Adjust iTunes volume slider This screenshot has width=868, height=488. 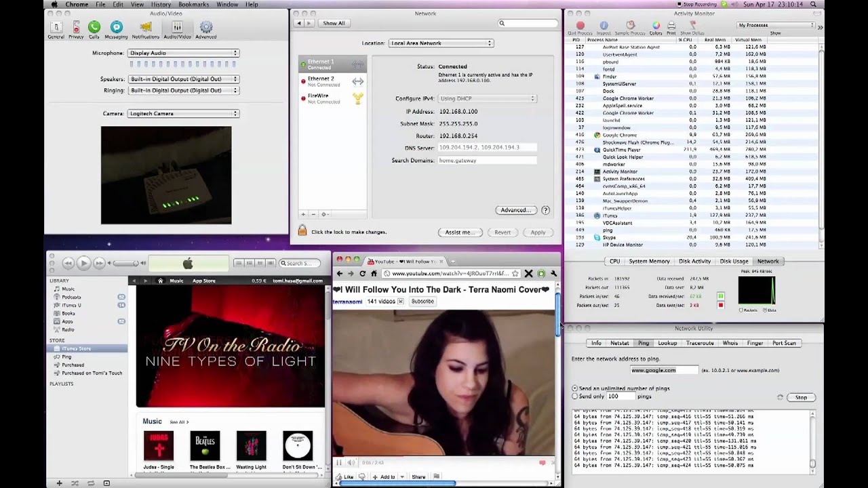point(127,263)
